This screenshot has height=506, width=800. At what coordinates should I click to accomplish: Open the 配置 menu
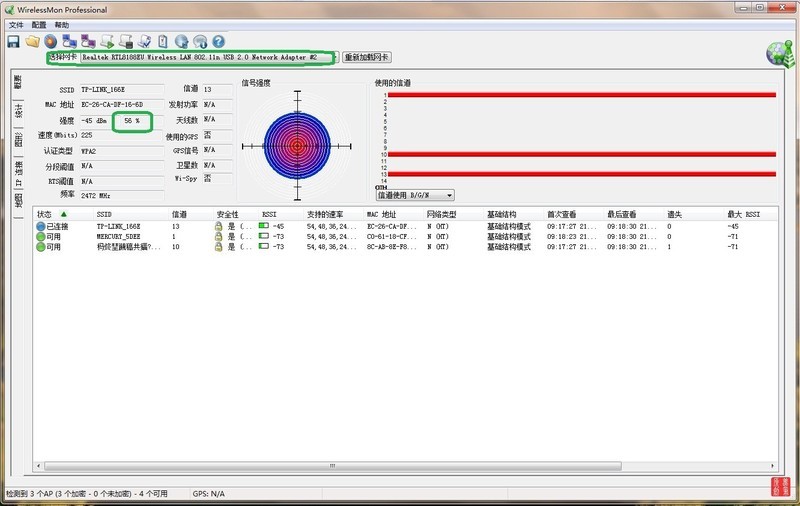(39, 24)
